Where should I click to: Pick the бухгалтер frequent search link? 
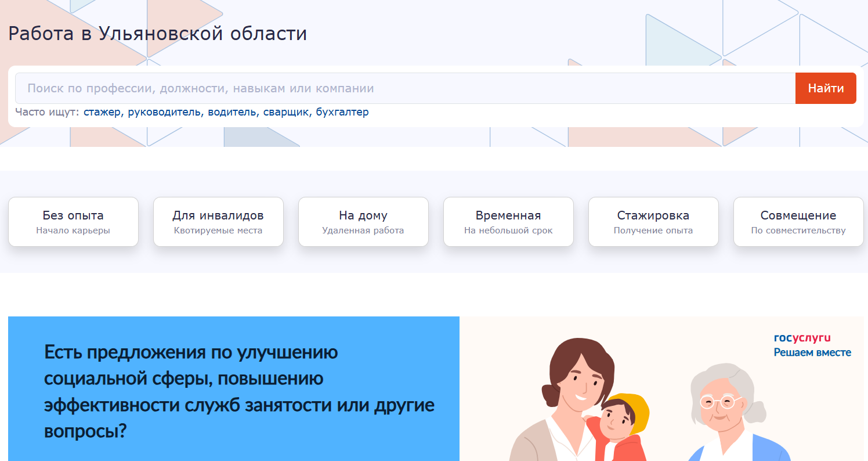click(x=342, y=112)
